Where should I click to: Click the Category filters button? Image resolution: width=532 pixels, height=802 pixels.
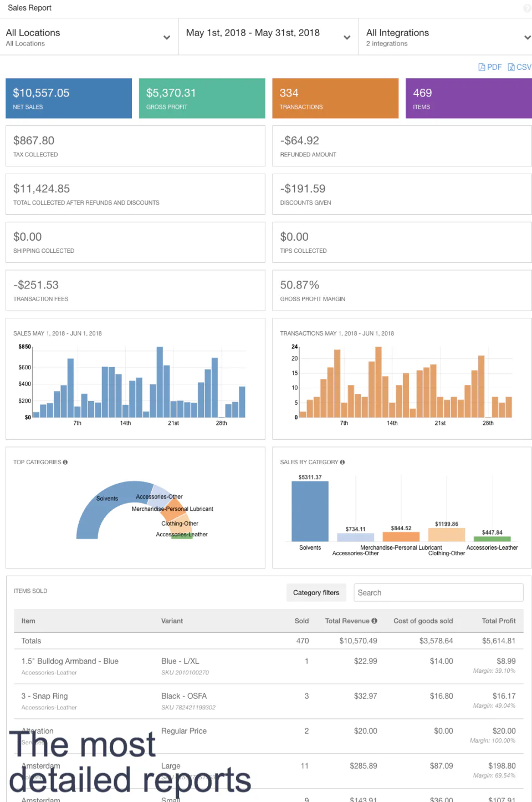tap(316, 592)
